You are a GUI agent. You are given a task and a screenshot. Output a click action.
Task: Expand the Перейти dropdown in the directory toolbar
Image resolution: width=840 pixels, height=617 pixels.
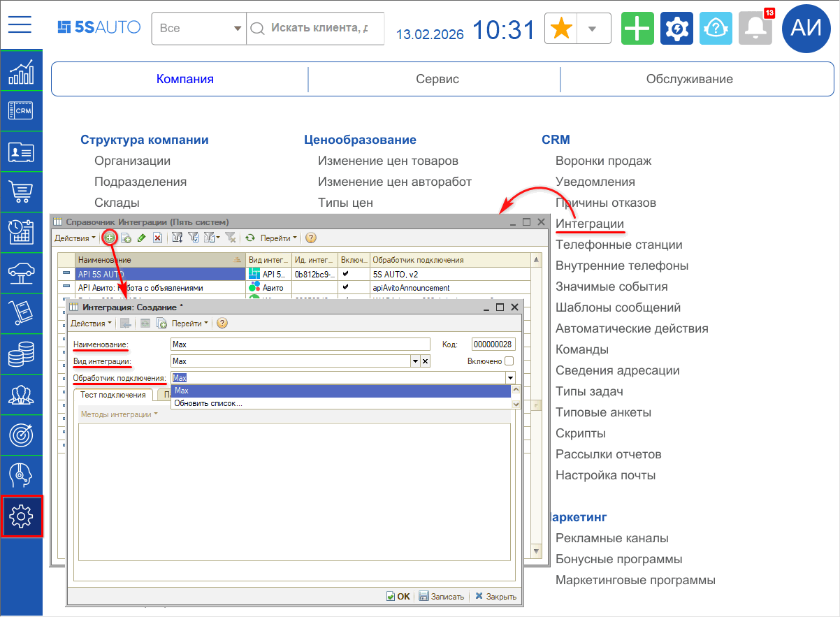pyautogui.click(x=288, y=238)
